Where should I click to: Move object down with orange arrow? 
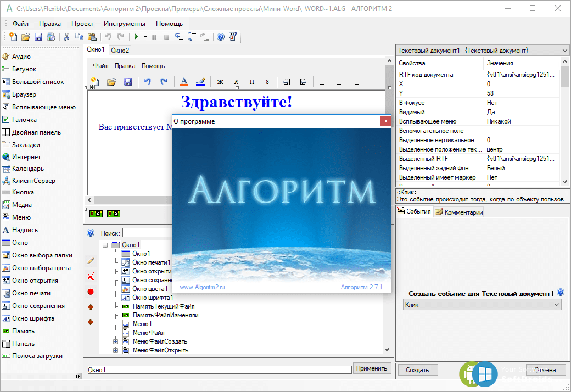(91, 322)
